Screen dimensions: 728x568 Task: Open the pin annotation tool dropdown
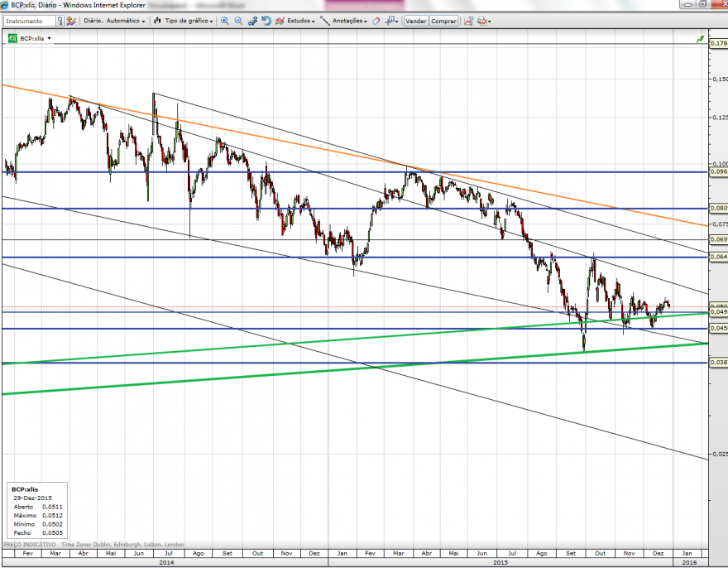click(392, 21)
